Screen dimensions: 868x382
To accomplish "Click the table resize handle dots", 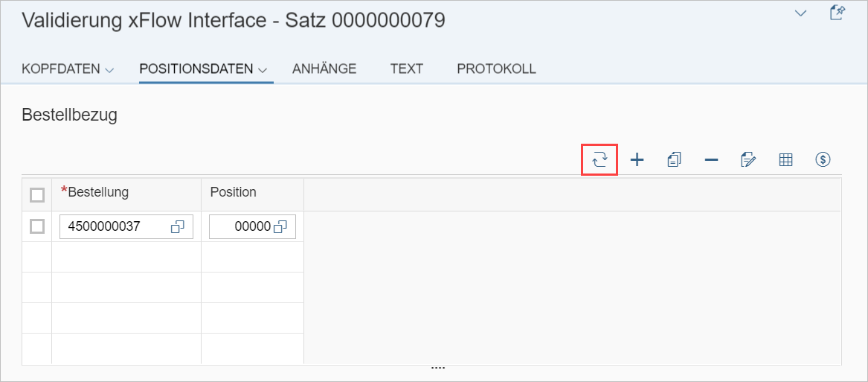I will tap(437, 368).
